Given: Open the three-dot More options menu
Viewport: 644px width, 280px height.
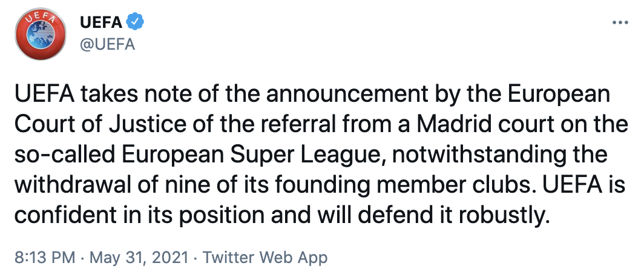Looking at the screenshot, I should point(622,24).
